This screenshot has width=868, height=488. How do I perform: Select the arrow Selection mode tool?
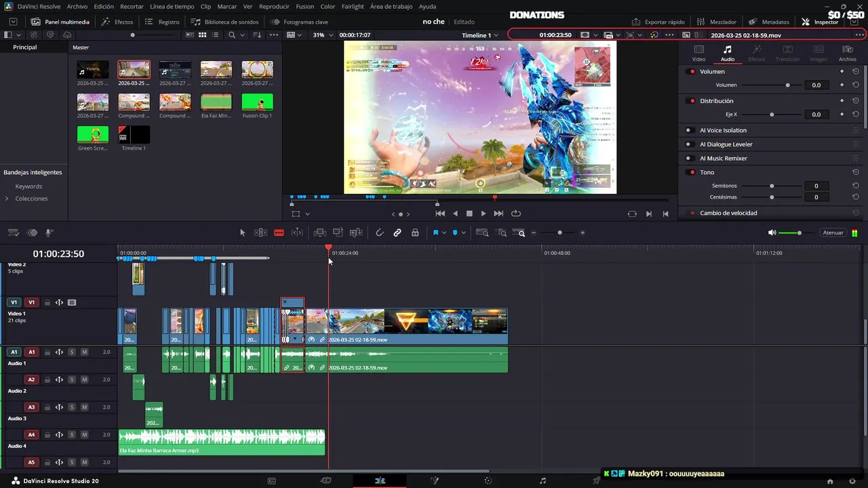[242, 232]
